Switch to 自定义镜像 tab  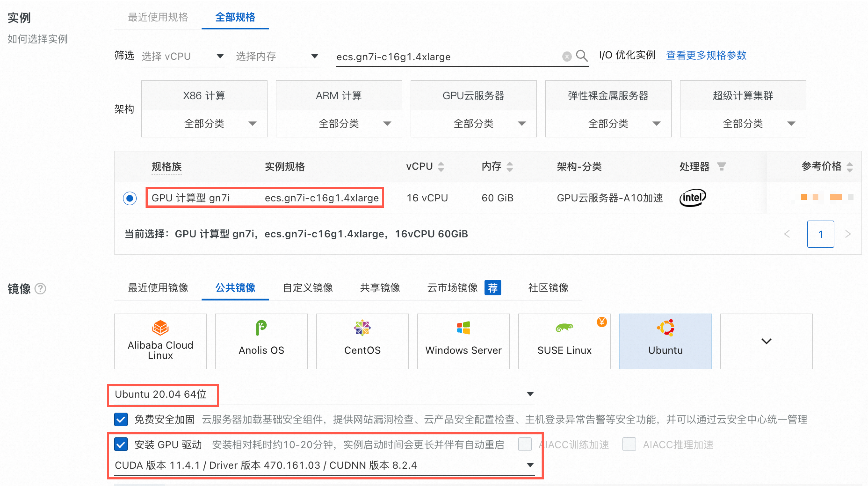(308, 288)
